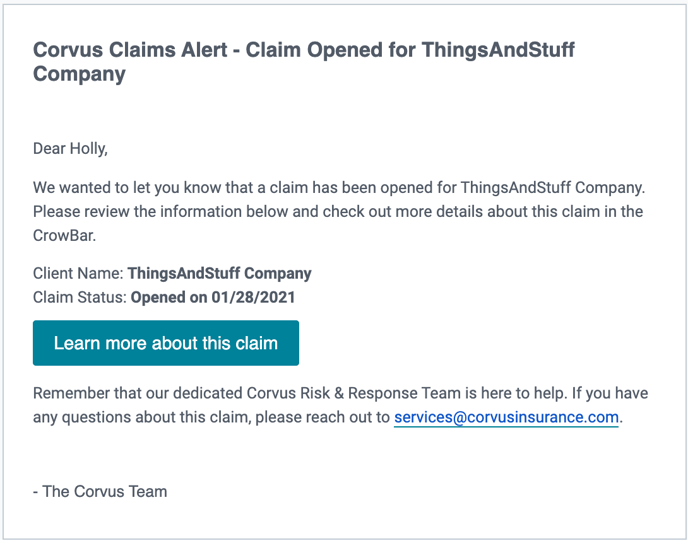
Task: Click the word CrowBar in the paragraph
Action: tap(64, 236)
